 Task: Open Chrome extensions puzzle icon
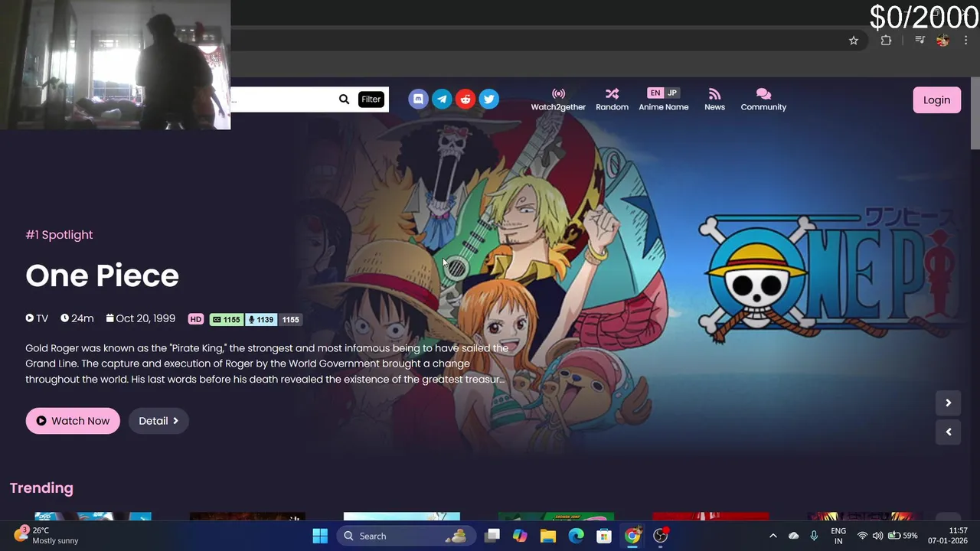[x=886, y=41]
